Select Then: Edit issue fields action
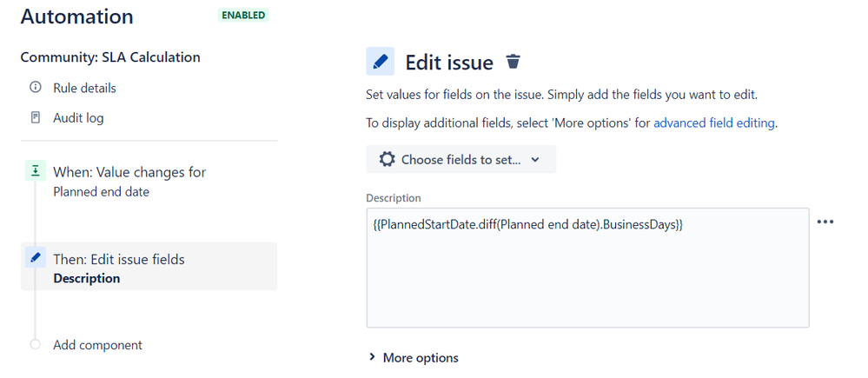 click(x=149, y=266)
